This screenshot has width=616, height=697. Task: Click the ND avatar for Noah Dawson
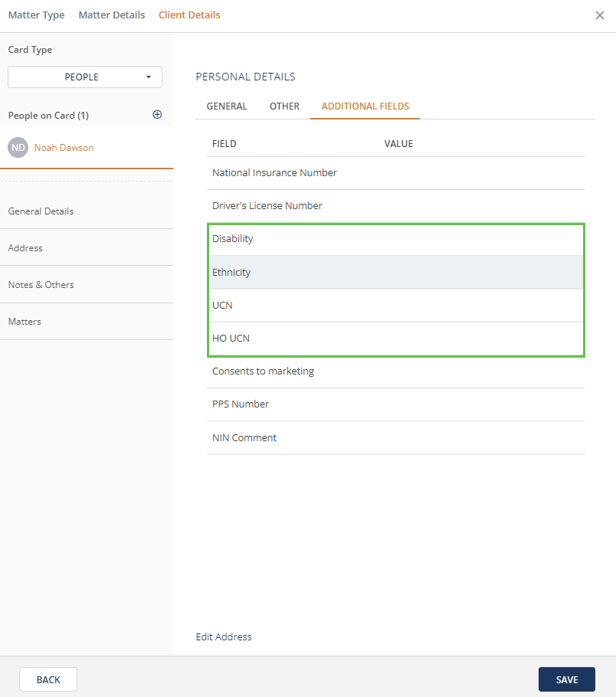pos(18,148)
